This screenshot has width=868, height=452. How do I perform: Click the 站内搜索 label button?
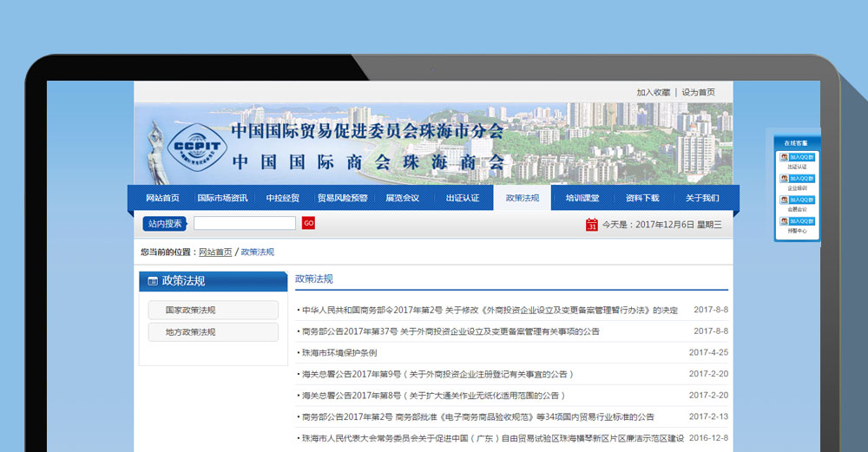coord(165,224)
